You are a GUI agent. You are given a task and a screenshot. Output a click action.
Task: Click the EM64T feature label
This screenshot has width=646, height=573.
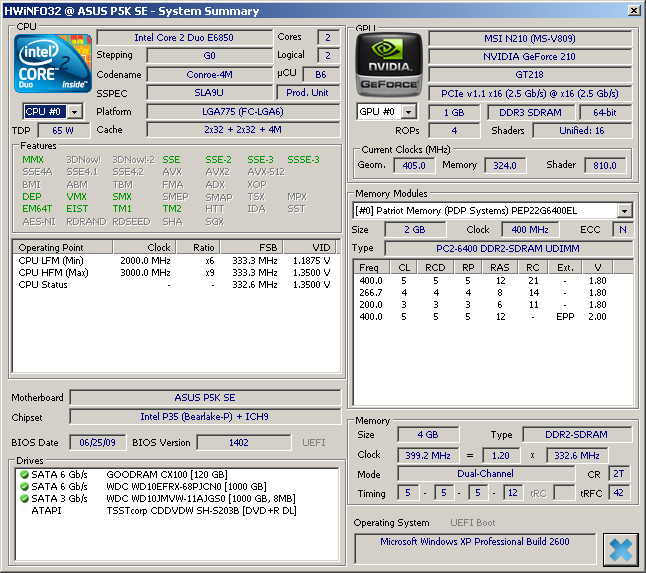click(37, 209)
